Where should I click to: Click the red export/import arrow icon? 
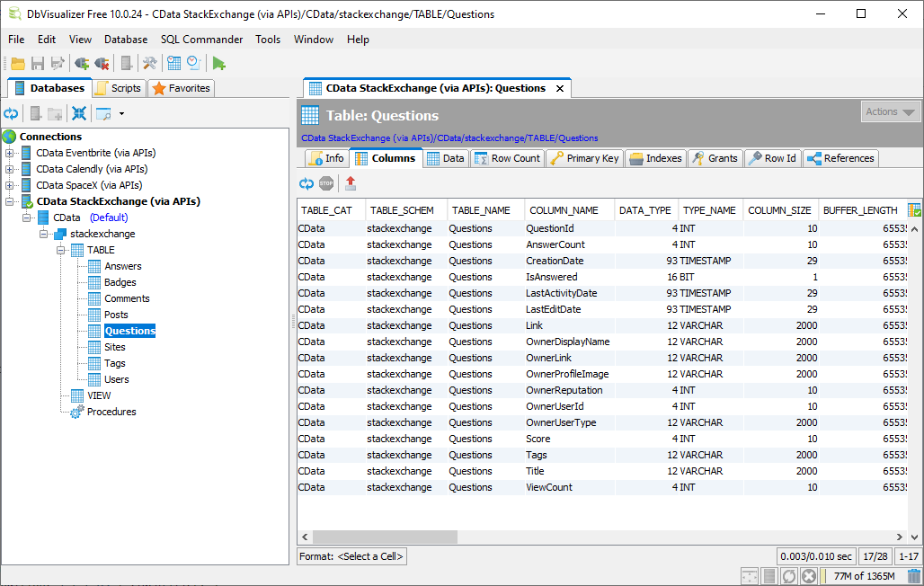[x=350, y=182]
